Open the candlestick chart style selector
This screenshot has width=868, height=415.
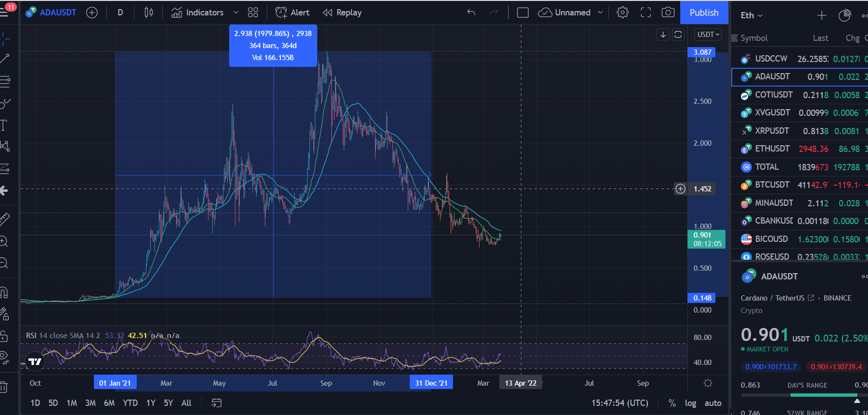[x=149, y=13]
